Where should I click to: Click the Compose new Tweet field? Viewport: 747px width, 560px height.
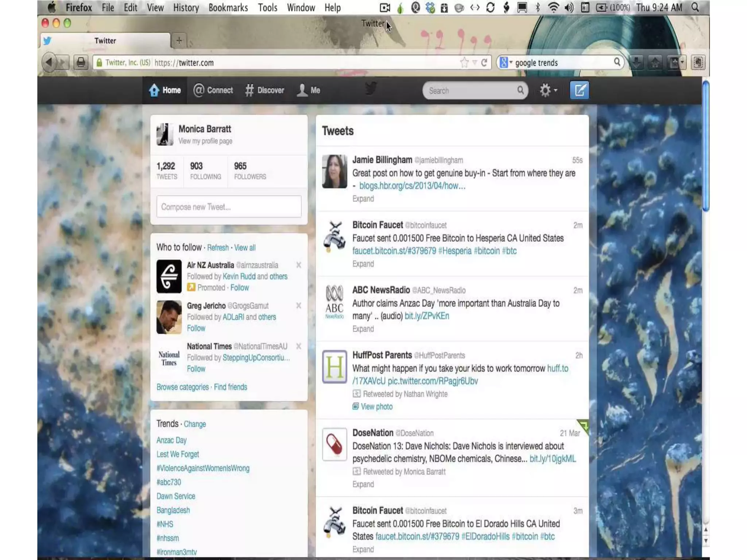[229, 207]
